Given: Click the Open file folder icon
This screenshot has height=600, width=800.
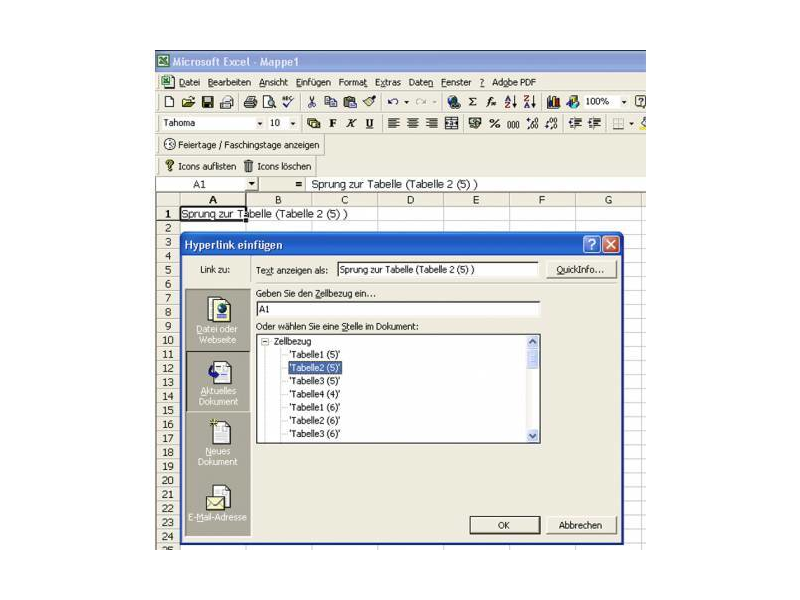Looking at the screenshot, I should (188, 102).
